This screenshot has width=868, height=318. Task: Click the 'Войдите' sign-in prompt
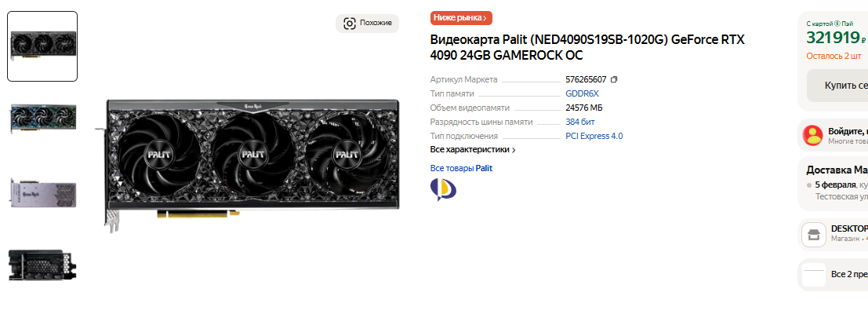[848, 131]
